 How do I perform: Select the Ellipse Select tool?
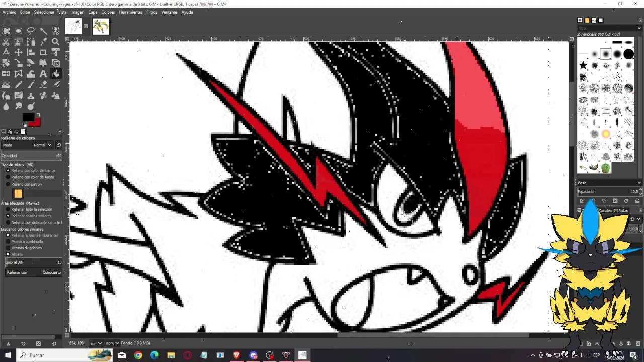click(x=19, y=31)
